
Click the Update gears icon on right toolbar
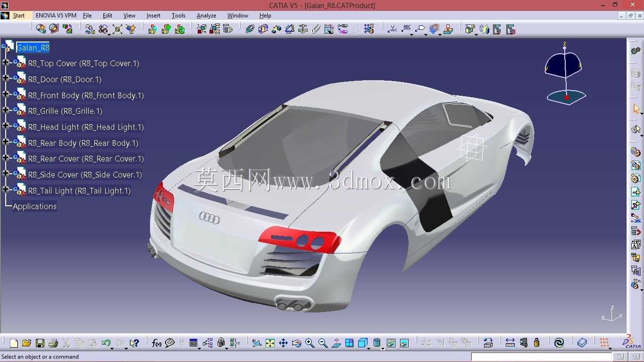[x=636, y=51]
